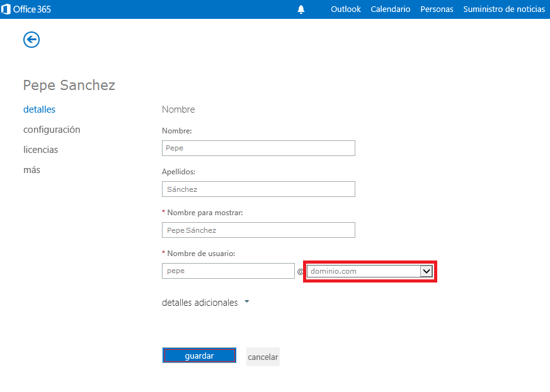Click the Pepe Sanchez page heading
This screenshot has height=392, width=550.
click(69, 85)
